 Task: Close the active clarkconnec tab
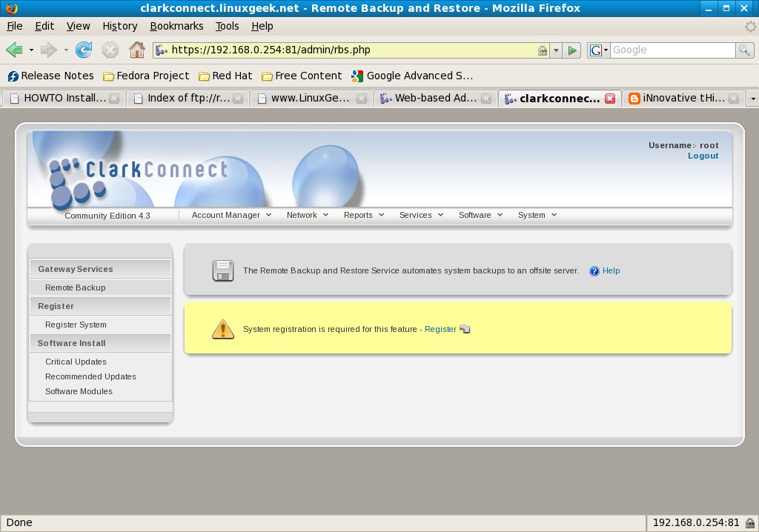pyautogui.click(x=611, y=99)
